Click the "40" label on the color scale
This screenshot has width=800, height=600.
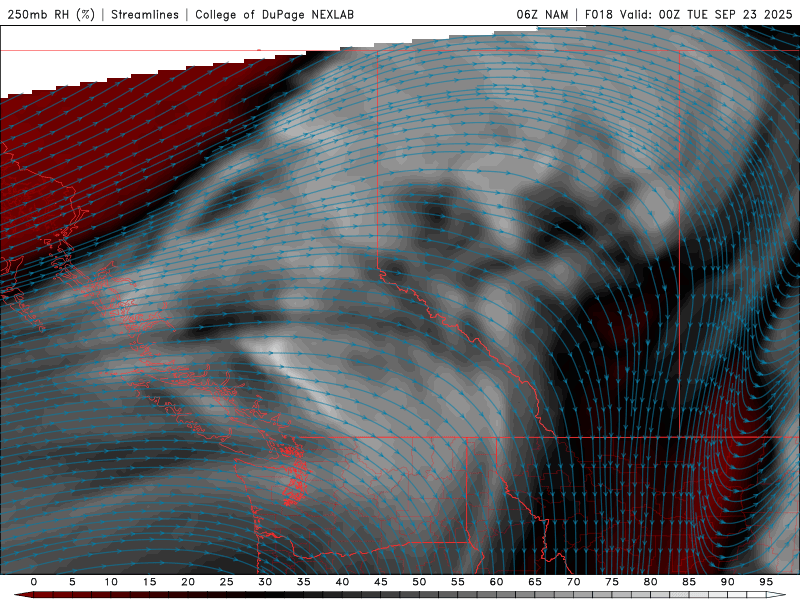tap(342, 582)
